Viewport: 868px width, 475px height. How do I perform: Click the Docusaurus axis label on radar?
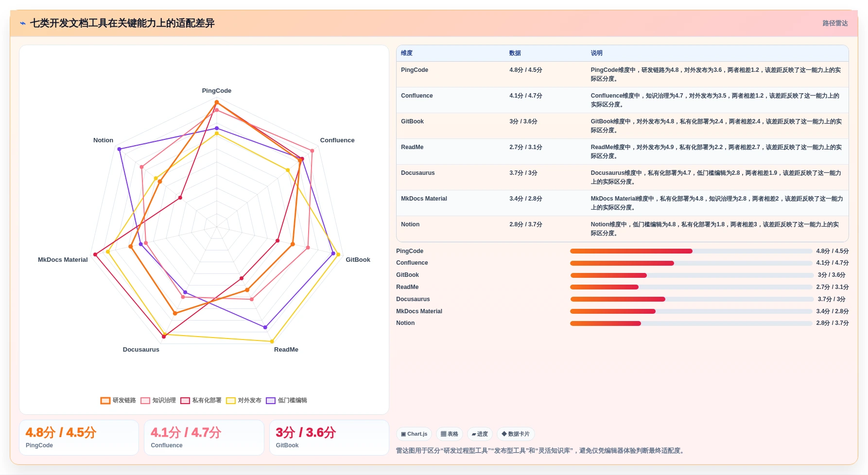pyautogui.click(x=141, y=350)
